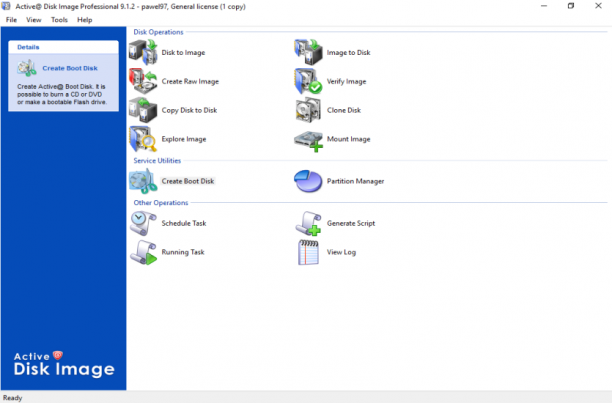Select the Disk to Image label

(x=183, y=53)
